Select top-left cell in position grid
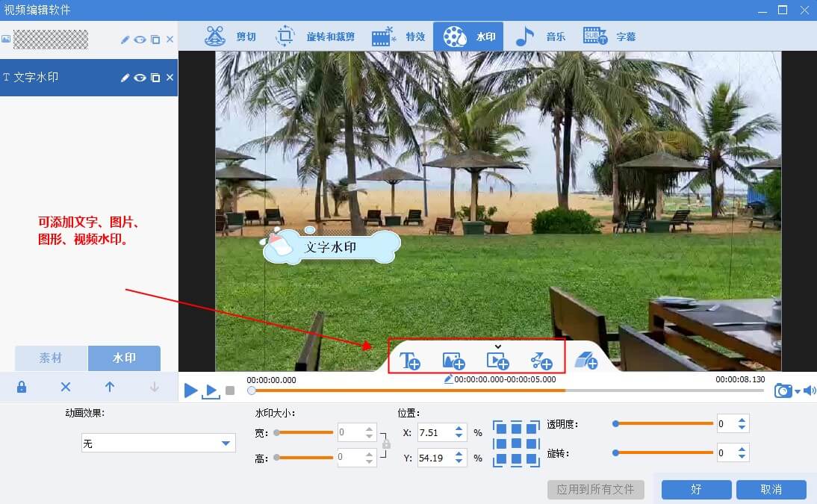This screenshot has width=817, height=504. (x=500, y=428)
